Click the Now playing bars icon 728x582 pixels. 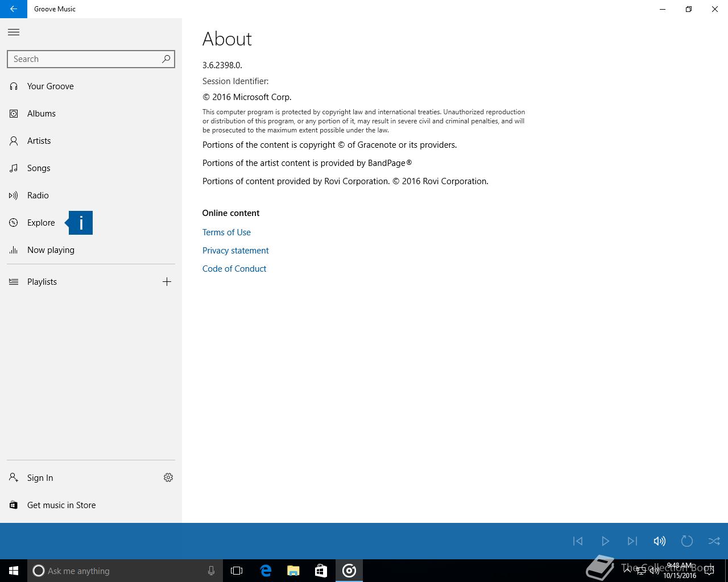coord(14,250)
